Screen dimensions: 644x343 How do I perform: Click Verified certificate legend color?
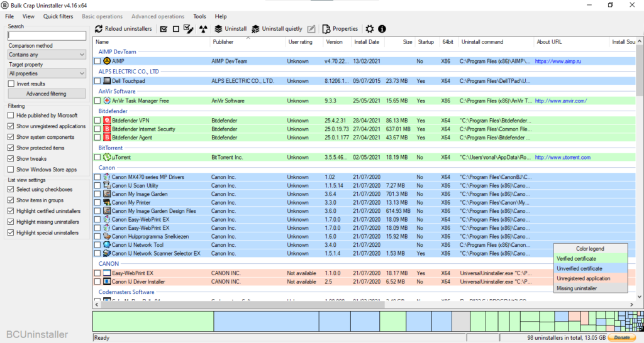click(x=591, y=258)
